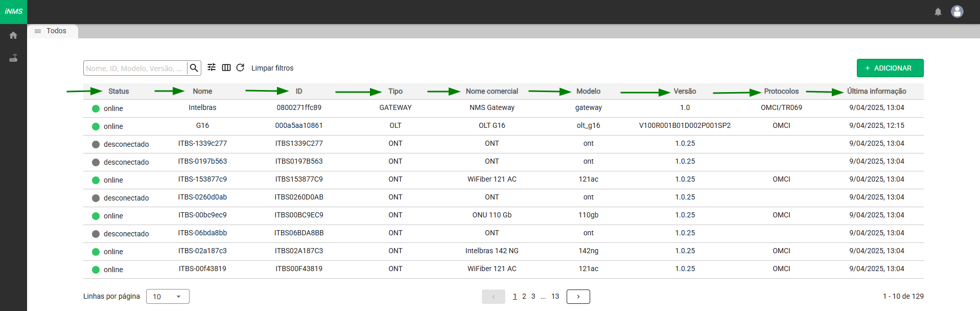Image resolution: width=980 pixels, height=311 pixels.
Task: Click the OMCI/TR069 protocol cell
Action: (781, 107)
